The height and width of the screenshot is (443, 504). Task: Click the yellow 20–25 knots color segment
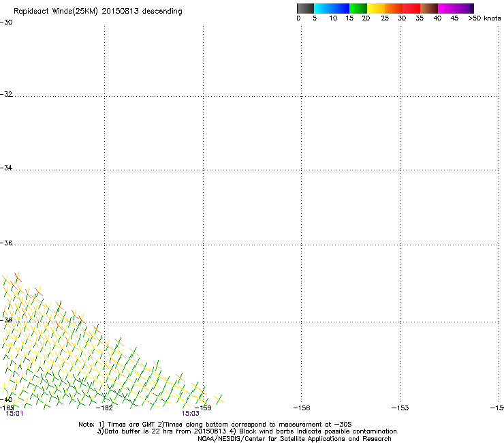click(x=376, y=8)
